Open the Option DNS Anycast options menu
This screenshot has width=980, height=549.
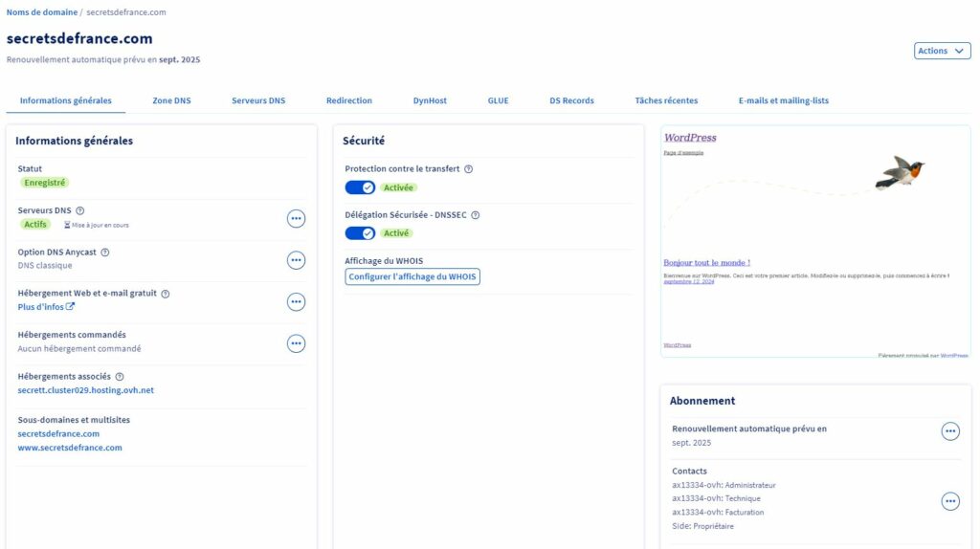[296, 260]
